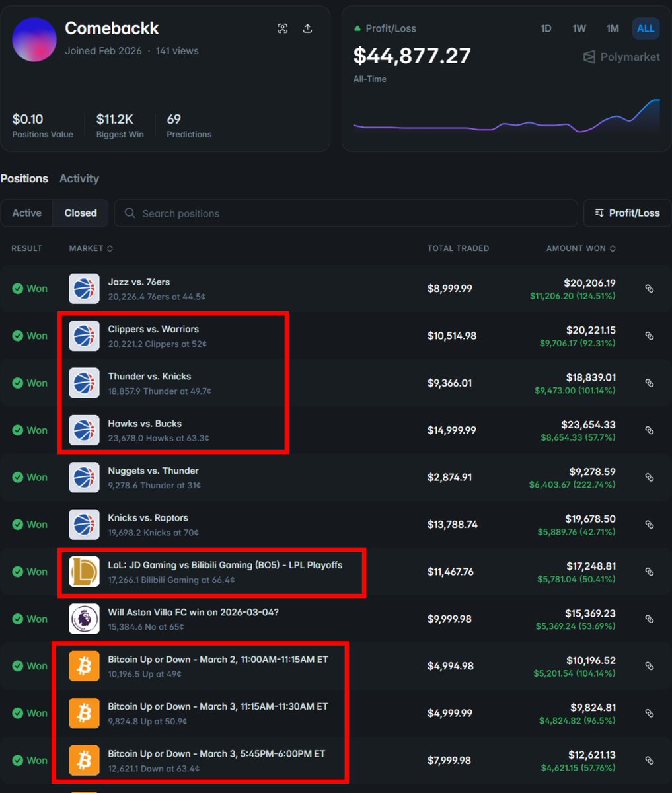Click the Won checkmark in Jazz row
This screenshot has width=672, height=793.
pos(18,289)
